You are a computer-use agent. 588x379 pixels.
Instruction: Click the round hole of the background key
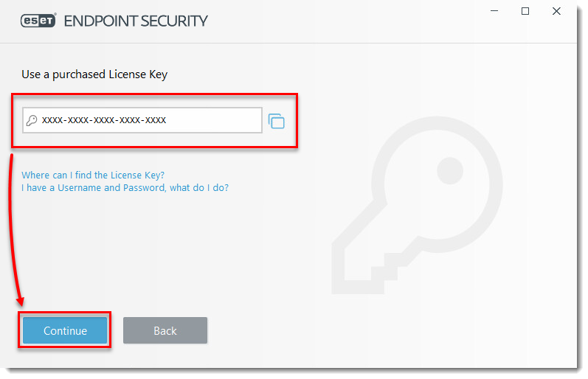[449, 171]
